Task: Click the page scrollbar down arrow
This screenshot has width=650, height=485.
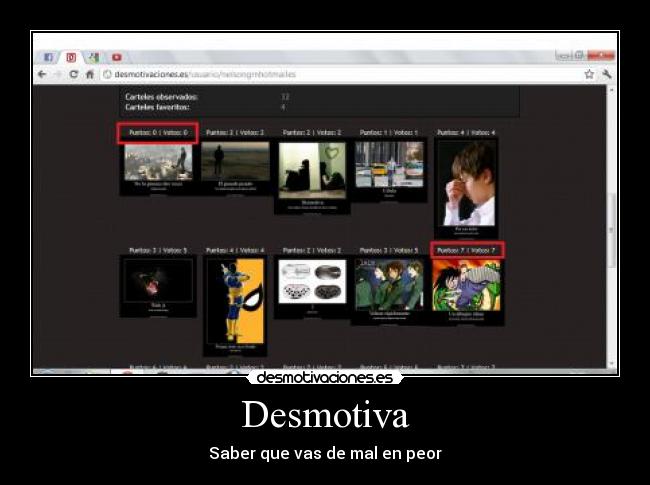Action: [612, 364]
